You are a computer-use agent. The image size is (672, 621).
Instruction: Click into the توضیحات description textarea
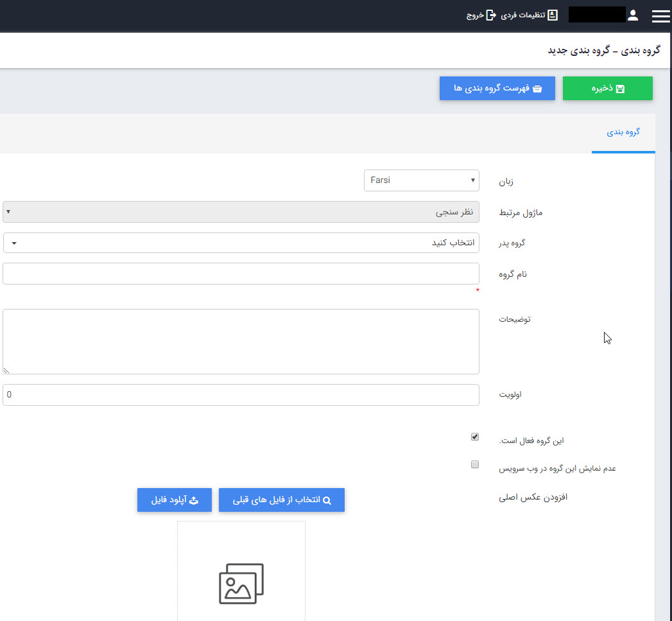point(241,341)
